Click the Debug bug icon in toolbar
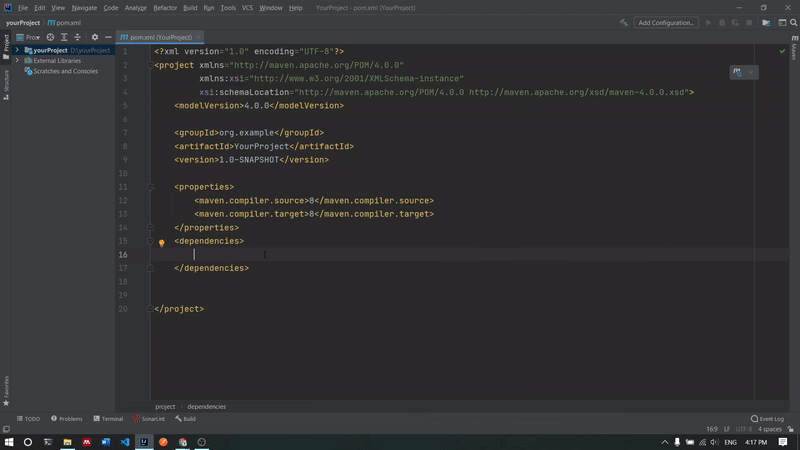800x450 pixels. (x=721, y=22)
